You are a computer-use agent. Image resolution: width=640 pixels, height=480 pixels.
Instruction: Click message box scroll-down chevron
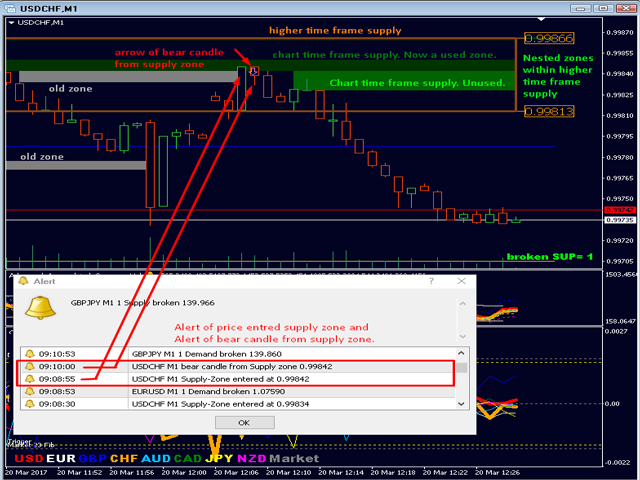[x=462, y=336]
